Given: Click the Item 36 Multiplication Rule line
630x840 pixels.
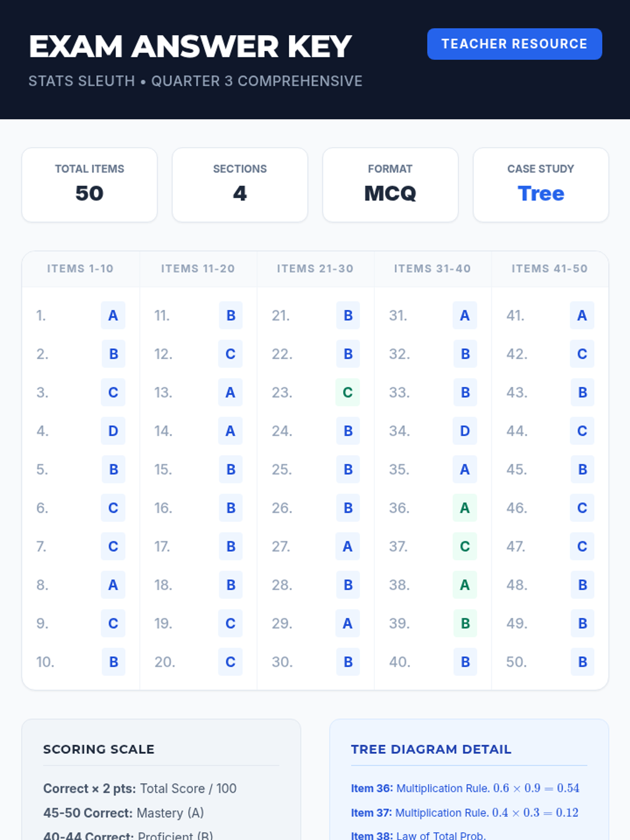Looking at the screenshot, I should click(x=465, y=789).
